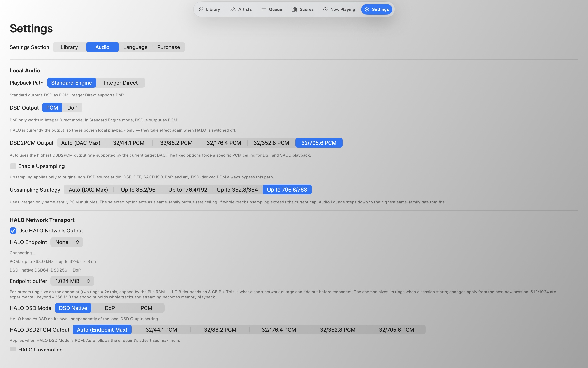The width and height of the screenshot is (588, 368).
Task: Open the Purchase settings section
Action: (x=169, y=47)
